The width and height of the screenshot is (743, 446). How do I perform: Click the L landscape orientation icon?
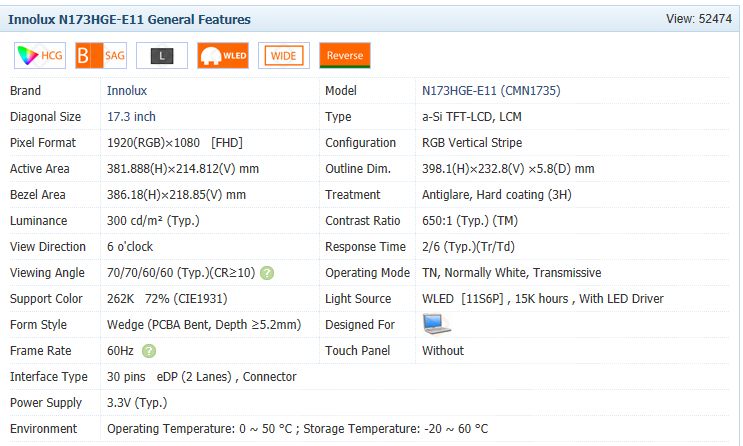162,55
